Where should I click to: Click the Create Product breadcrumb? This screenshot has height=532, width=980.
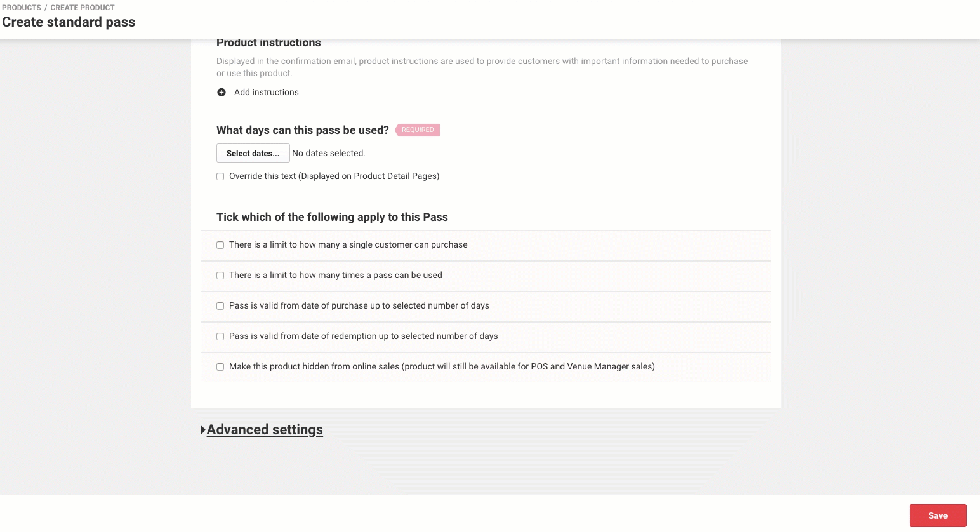coord(83,8)
